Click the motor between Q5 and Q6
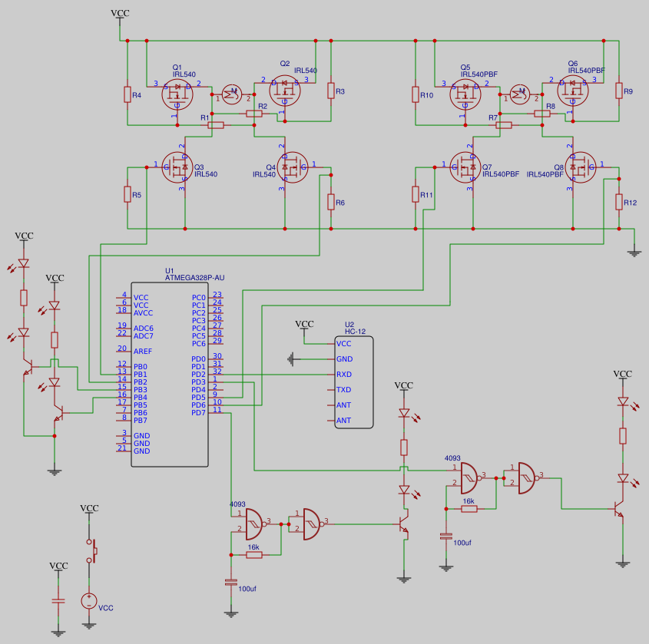 (521, 94)
